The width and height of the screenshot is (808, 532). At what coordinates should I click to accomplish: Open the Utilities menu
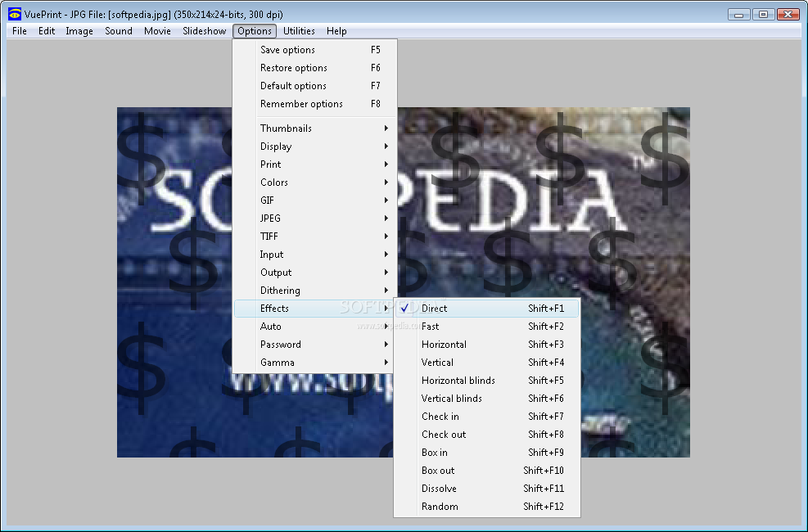299,31
